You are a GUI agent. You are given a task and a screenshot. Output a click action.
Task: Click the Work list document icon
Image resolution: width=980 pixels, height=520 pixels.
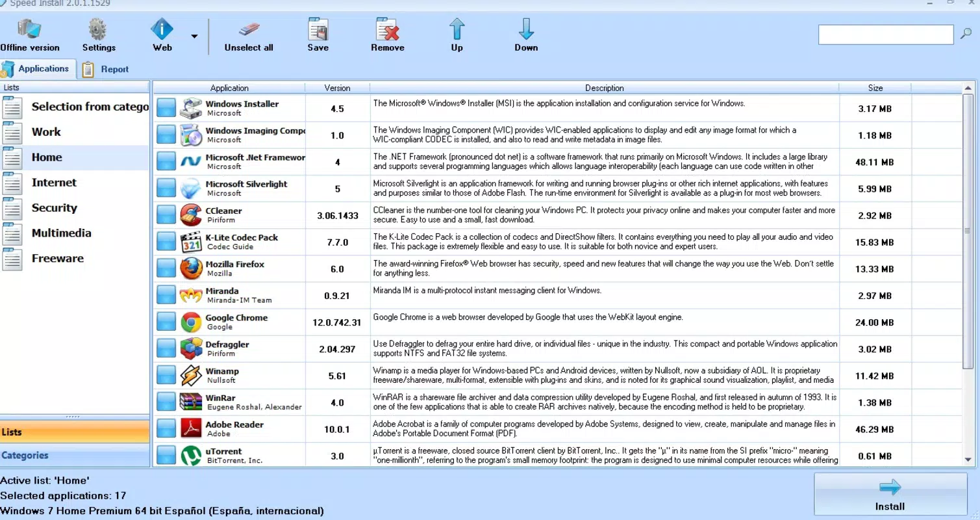pos(12,132)
